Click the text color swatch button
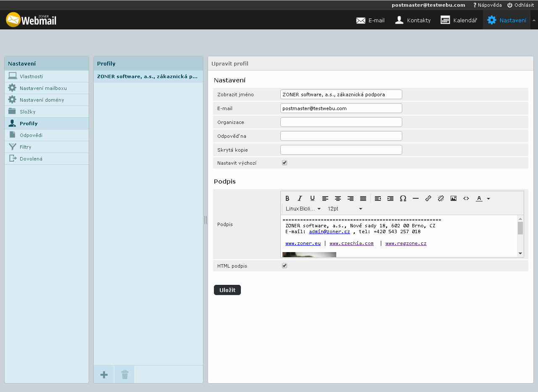 [479, 198]
